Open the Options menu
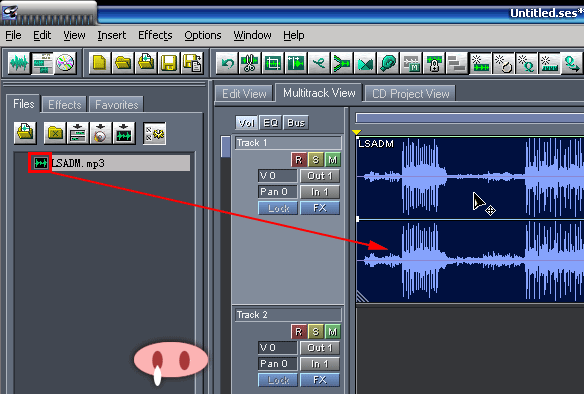584x394 pixels. (203, 35)
